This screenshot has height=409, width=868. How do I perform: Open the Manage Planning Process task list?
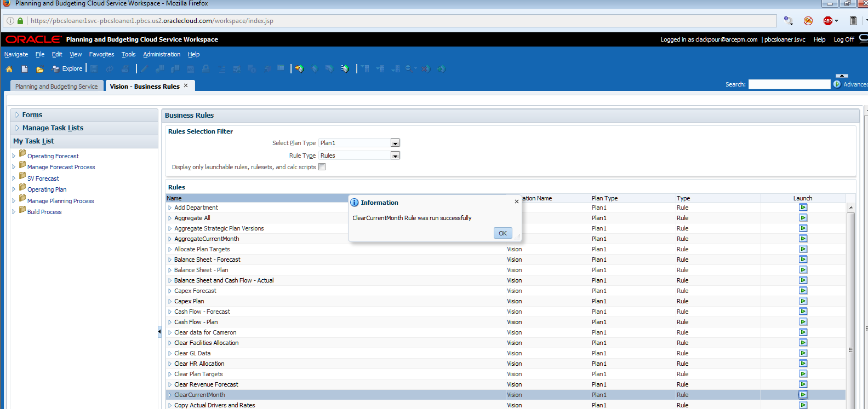[x=60, y=201]
